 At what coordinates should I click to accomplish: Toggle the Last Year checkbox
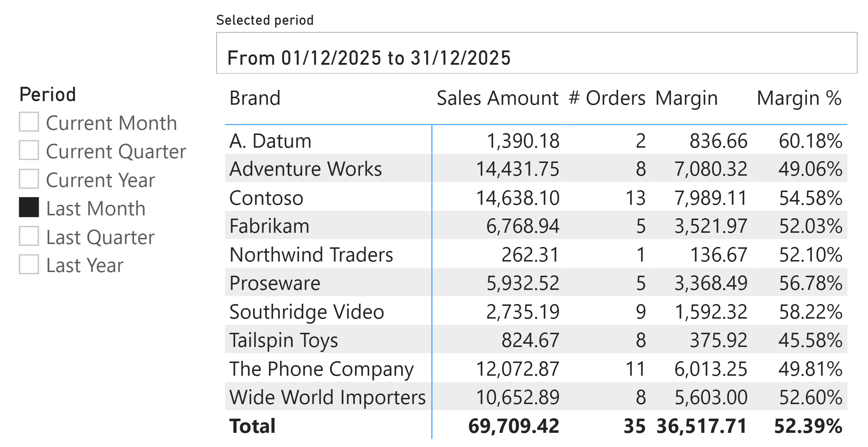29,264
